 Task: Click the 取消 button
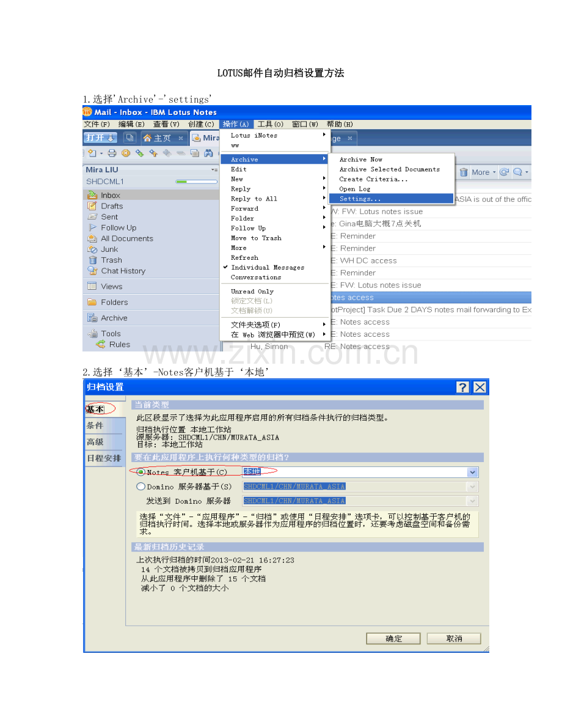coord(453,638)
